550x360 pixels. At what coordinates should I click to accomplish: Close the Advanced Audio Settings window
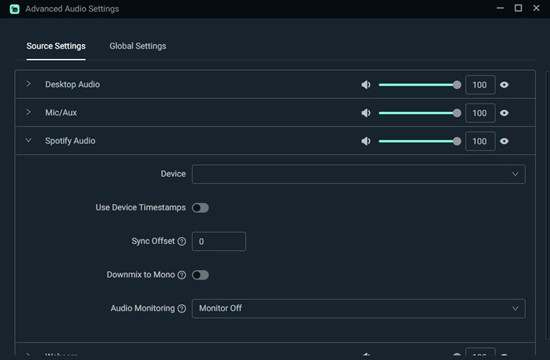tap(536, 8)
